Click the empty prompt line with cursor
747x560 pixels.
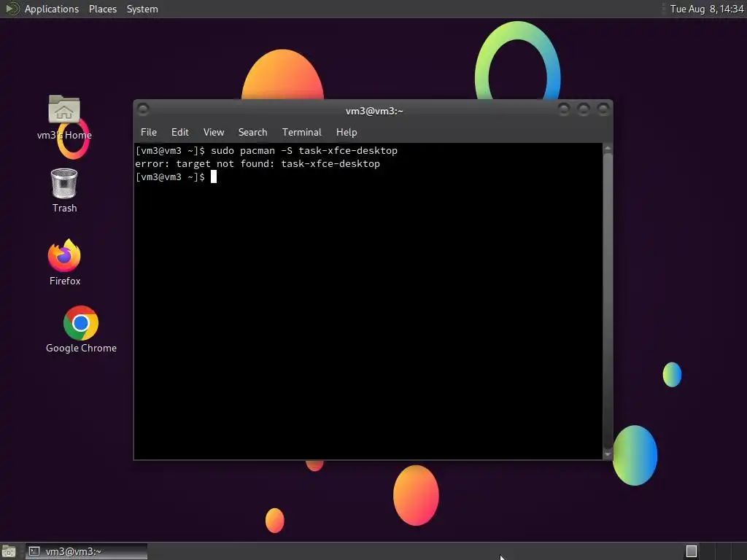[176, 177]
